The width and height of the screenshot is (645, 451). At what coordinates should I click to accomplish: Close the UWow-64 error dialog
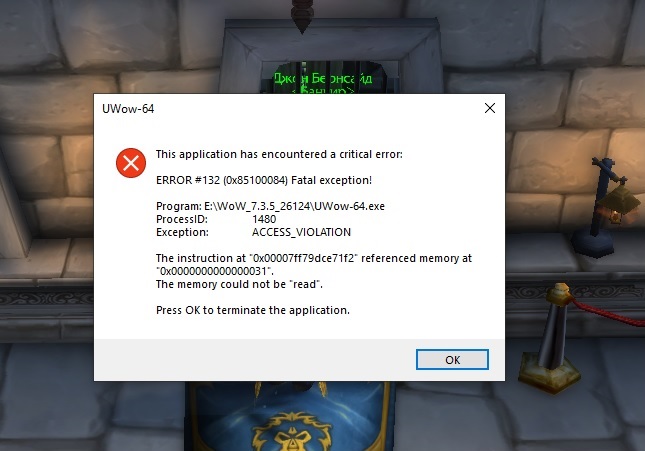490,108
